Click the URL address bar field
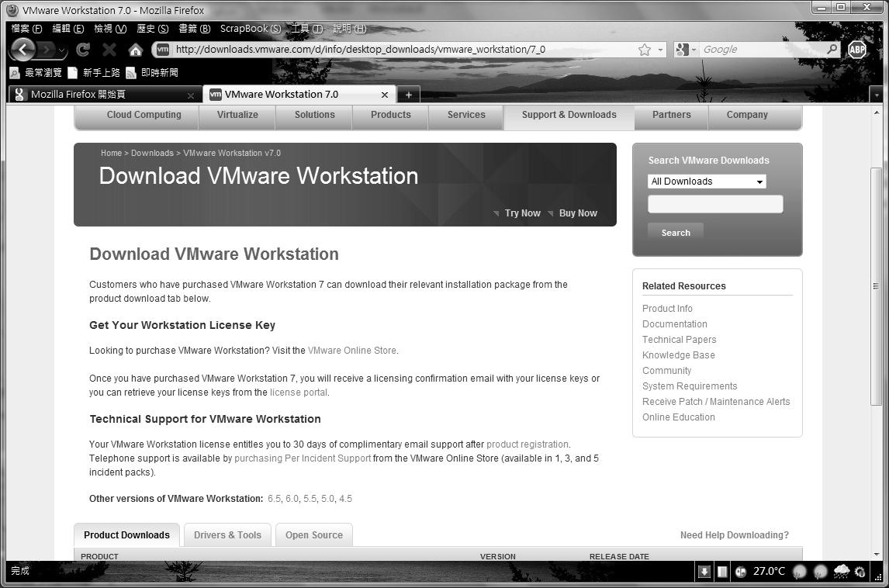 (x=403, y=50)
